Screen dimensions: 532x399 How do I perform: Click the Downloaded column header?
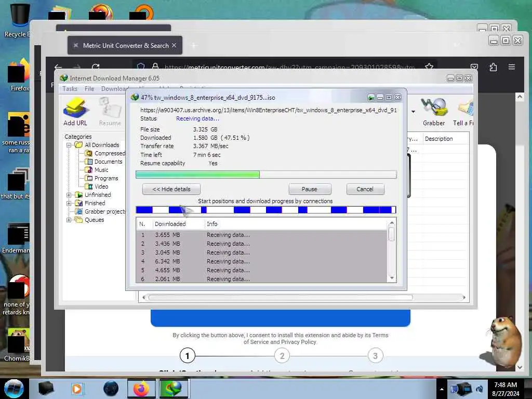click(x=178, y=224)
